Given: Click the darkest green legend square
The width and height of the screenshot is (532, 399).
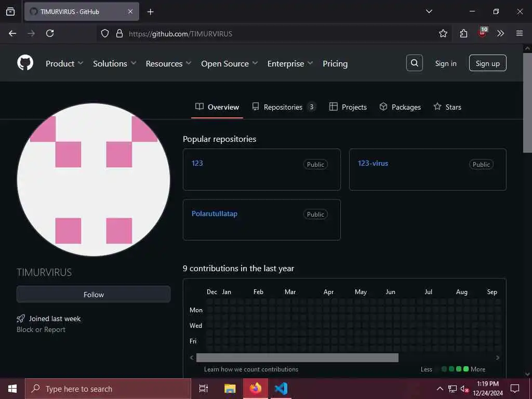Looking at the screenshot, I should click(444, 369).
